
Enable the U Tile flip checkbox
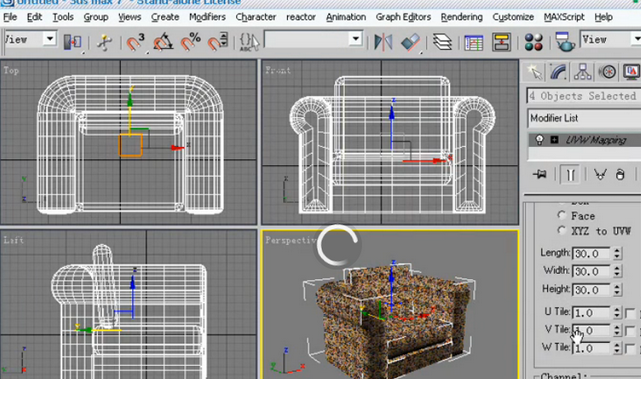(630, 313)
